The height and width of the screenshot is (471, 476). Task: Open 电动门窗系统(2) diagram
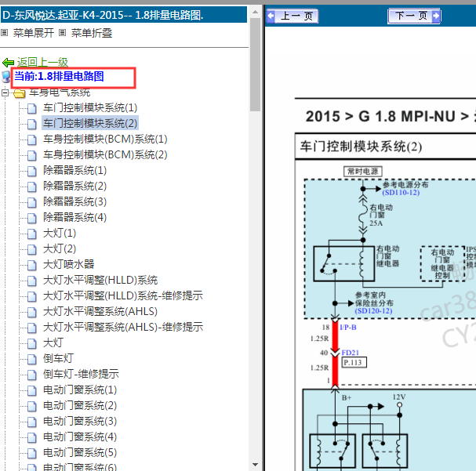(x=80, y=406)
